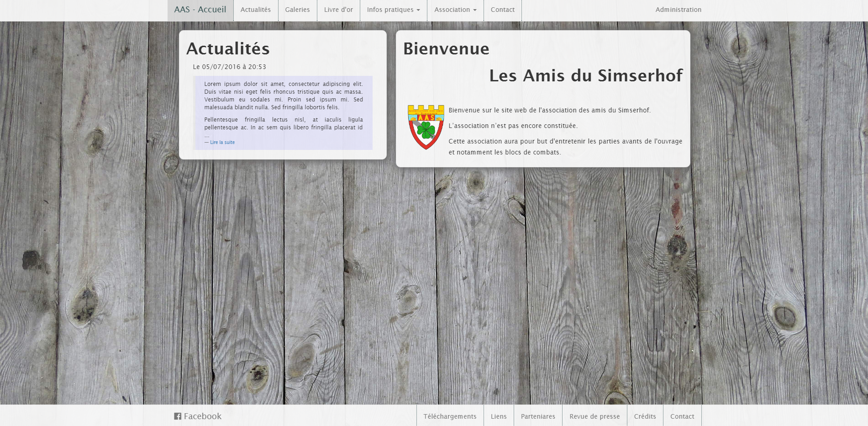Open the Administration link
The height and width of the screenshot is (426, 868).
tap(678, 10)
